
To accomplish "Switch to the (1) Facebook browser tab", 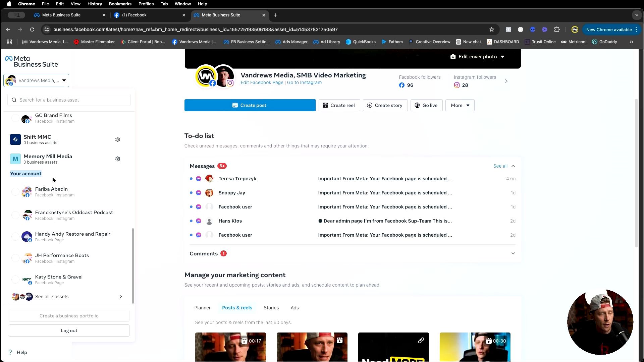I will tap(150, 15).
